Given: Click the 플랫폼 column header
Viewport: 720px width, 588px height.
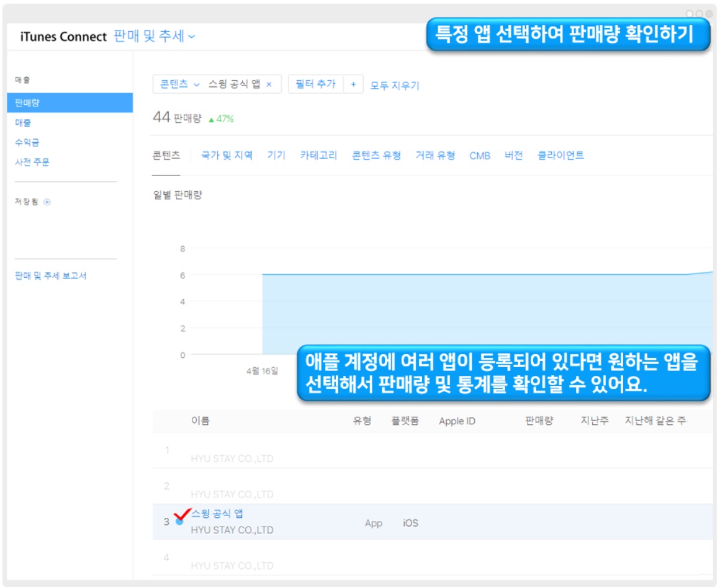Looking at the screenshot, I should pos(405,421).
